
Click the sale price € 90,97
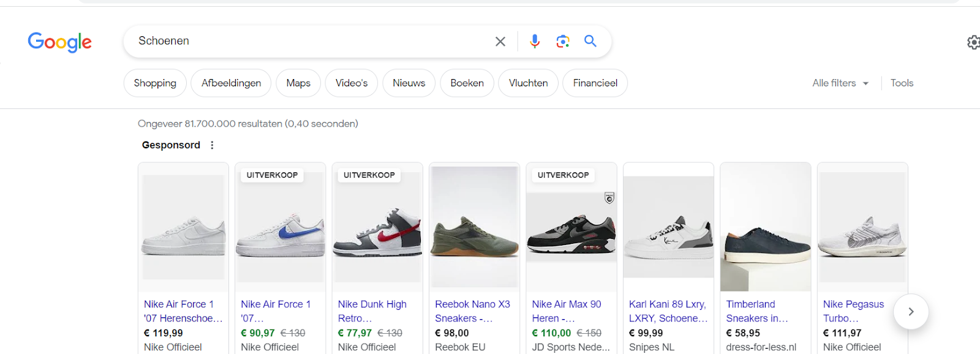(258, 333)
